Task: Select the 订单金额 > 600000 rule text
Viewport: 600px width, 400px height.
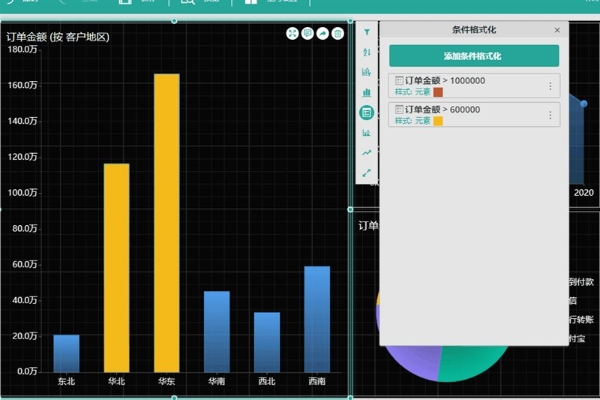Action: pyautogui.click(x=442, y=109)
